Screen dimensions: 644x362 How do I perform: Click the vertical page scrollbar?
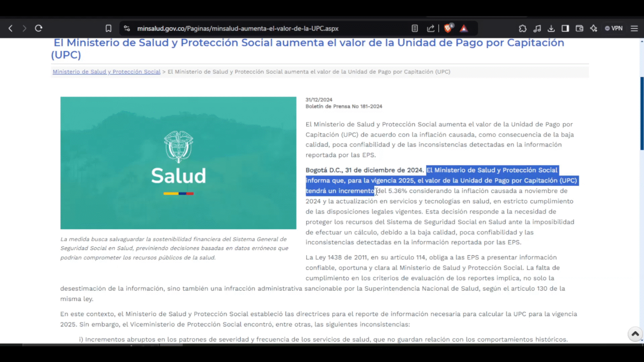click(x=642, y=113)
